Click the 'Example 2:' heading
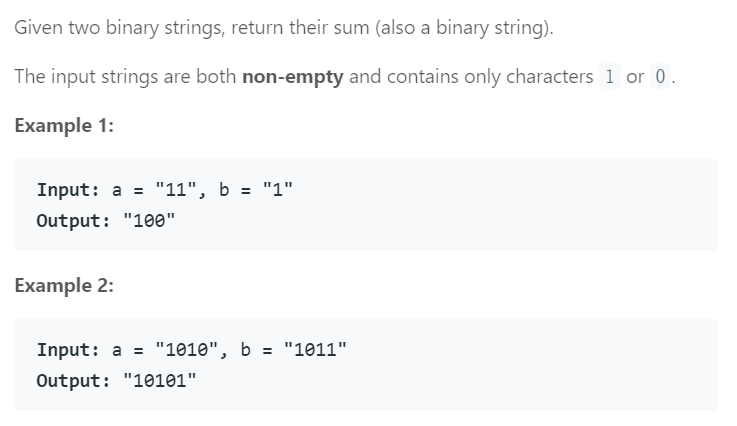The height and width of the screenshot is (426, 737). tap(64, 285)
